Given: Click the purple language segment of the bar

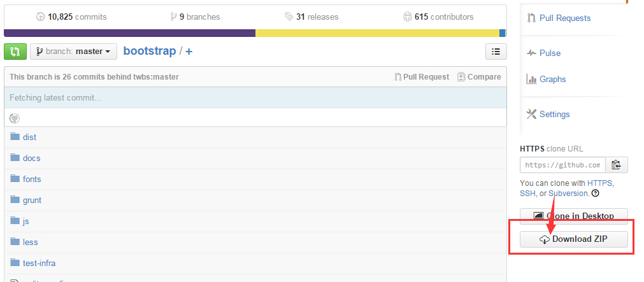Looking at the screenshot, I should click(130, 33).
